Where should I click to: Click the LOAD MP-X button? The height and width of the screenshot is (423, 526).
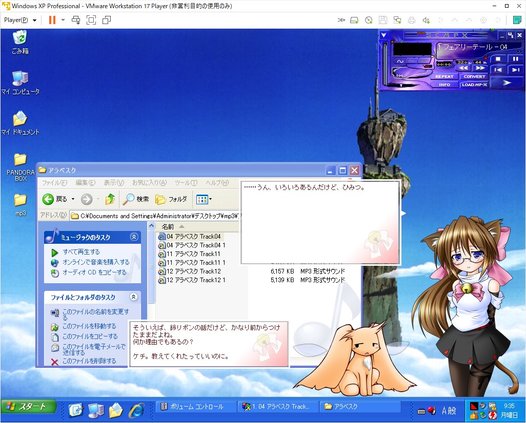(x=474, y=85)
